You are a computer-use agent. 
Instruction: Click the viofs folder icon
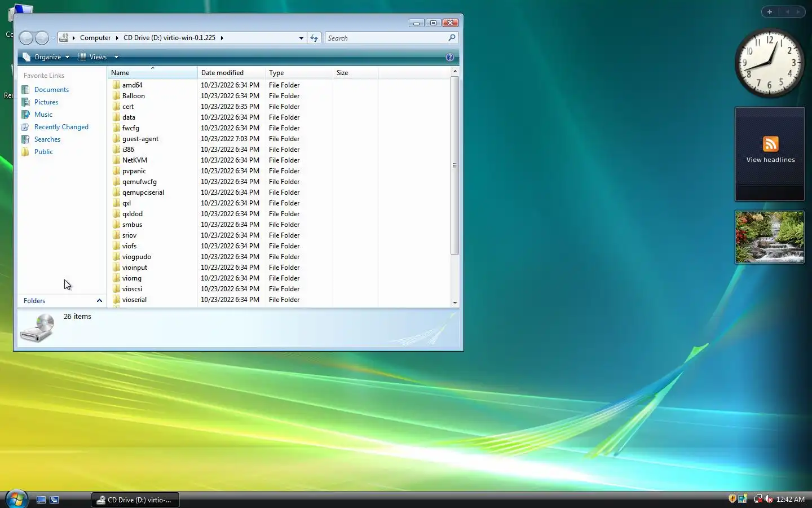pyautogui.click(x=116, y=246)
